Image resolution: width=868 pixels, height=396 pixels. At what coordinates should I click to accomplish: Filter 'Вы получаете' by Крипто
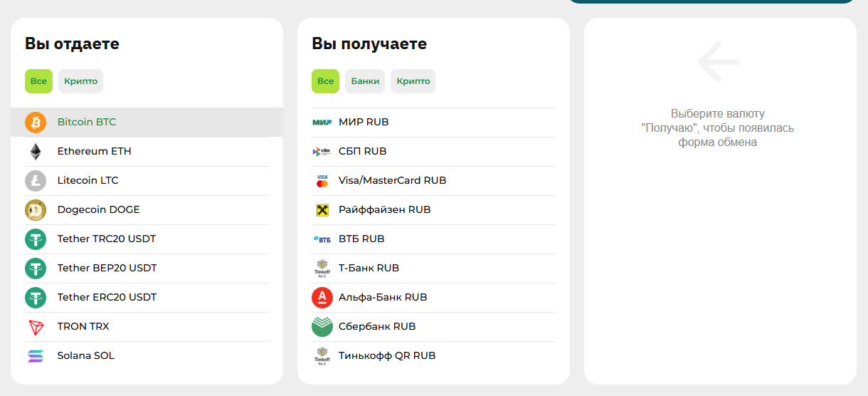tap(413, 81)
